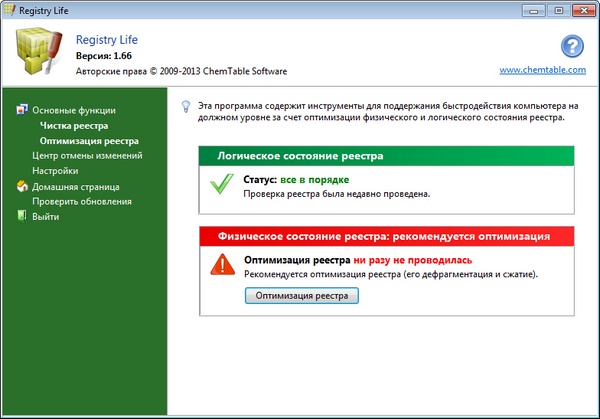The width and height of the screenshot is (600, 419).
Task: Click the icon beside Основные функции
Action: 22,110
